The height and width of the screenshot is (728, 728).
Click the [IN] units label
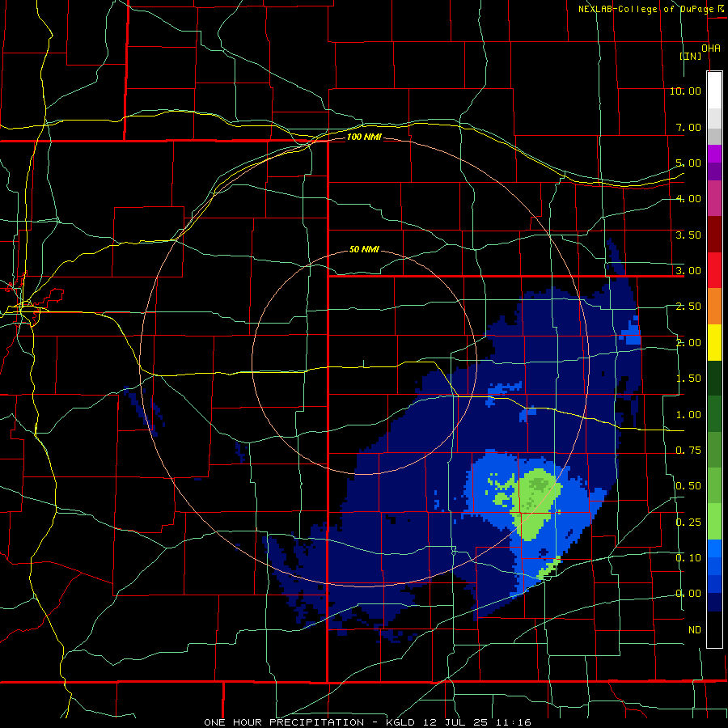click(691, 56)
